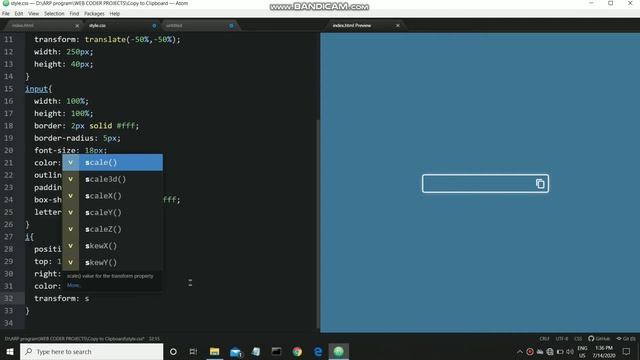Select scale() from autocomplete list
The image size is (640, 360).
[x=112, y=162]
